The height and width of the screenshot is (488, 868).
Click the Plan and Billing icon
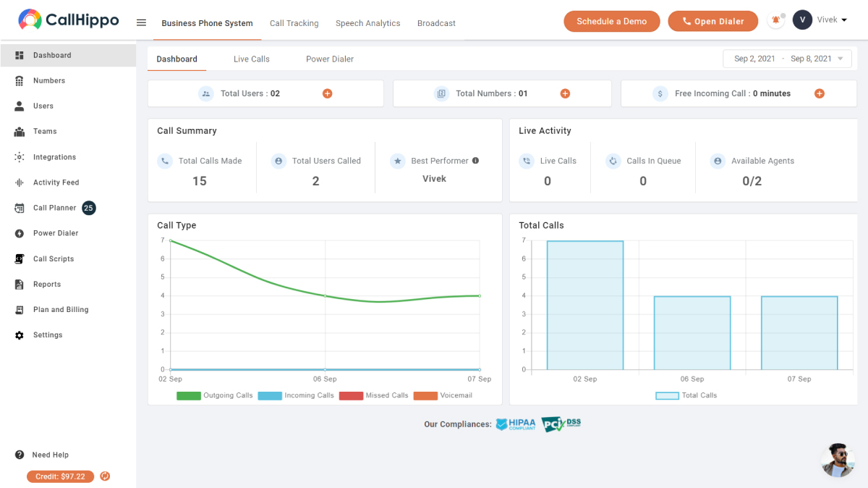click(x=20, y=310)
